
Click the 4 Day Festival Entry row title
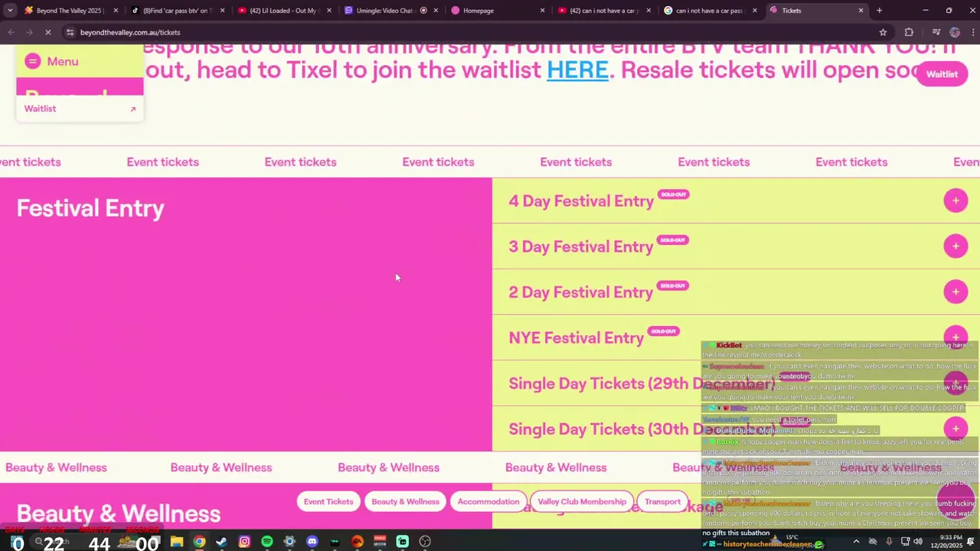[x=581, y=201]
